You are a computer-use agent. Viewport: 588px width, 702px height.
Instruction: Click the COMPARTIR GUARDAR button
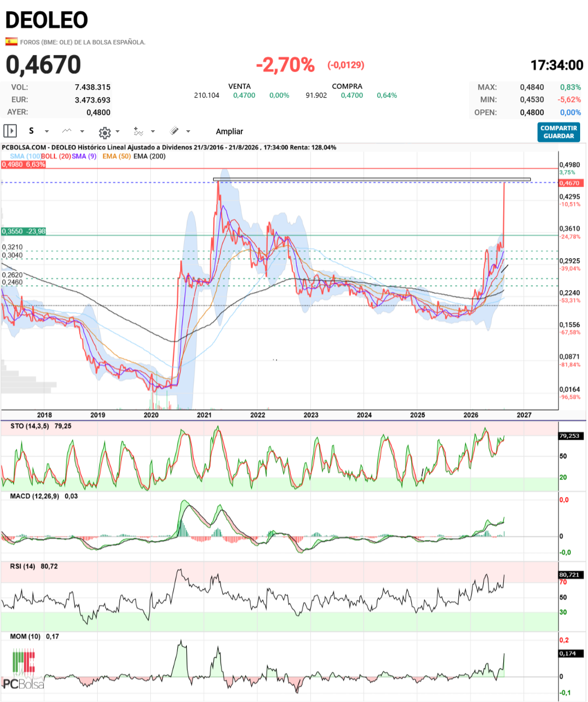[x=558, y=132]
